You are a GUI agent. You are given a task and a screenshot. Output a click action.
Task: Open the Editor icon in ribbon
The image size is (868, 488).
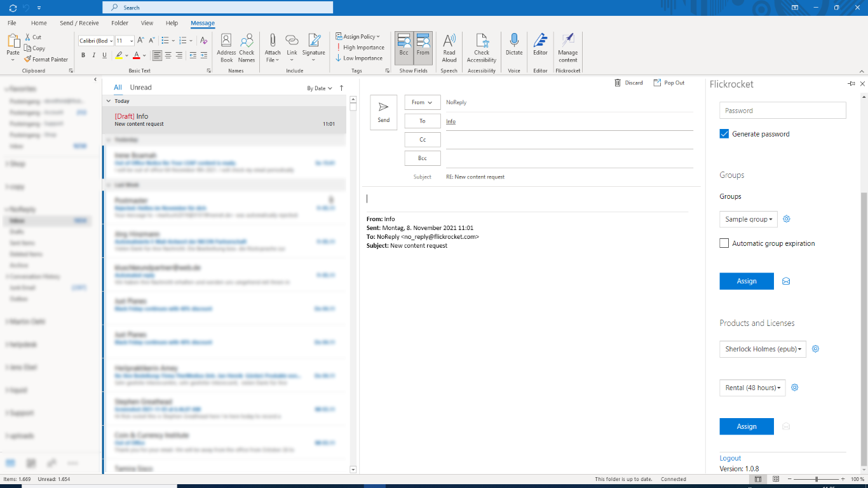(540, 42)
